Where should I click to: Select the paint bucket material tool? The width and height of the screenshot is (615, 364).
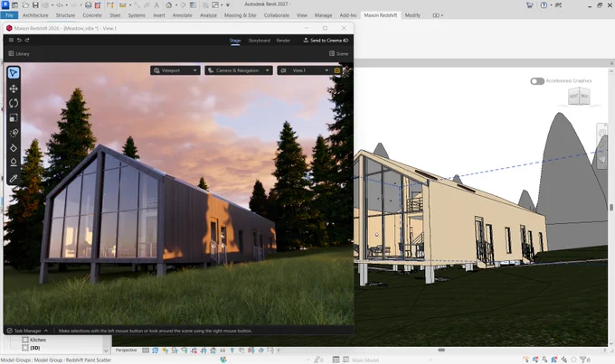click(x=14, y=148)
